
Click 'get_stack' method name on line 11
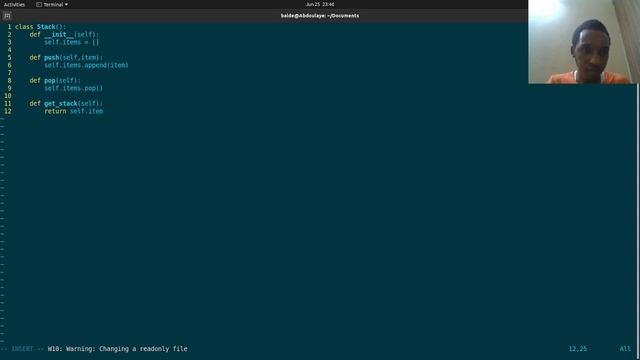(x=60, y=104)
